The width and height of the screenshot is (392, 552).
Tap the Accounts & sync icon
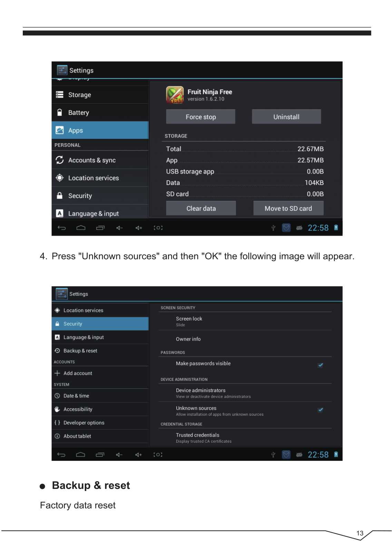coord(60,160)
